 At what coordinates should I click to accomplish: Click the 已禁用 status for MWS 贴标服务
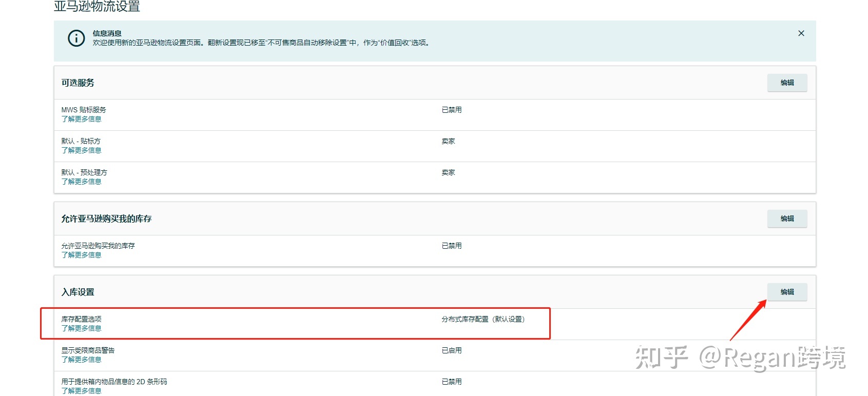pyautogui.click(x=452, y=110)
